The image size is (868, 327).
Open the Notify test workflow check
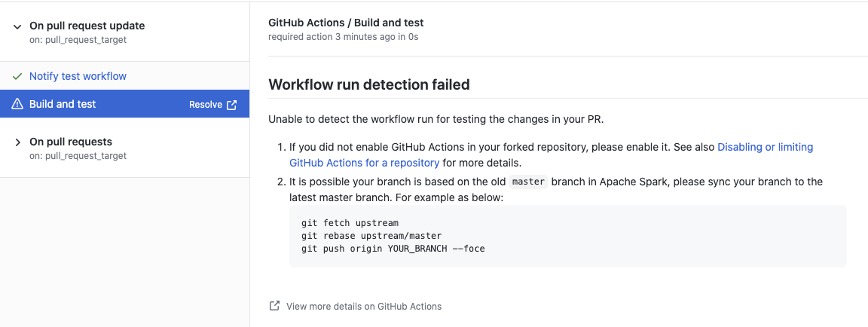(78, 76)
